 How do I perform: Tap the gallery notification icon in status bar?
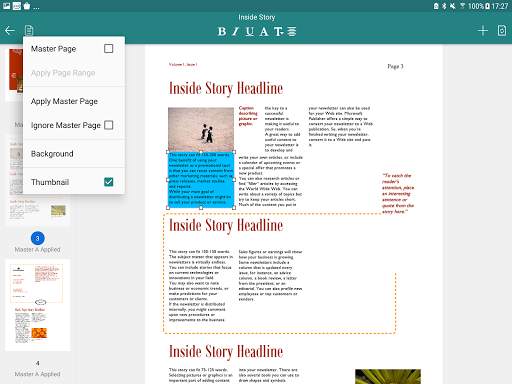click(x=6, y=6)
